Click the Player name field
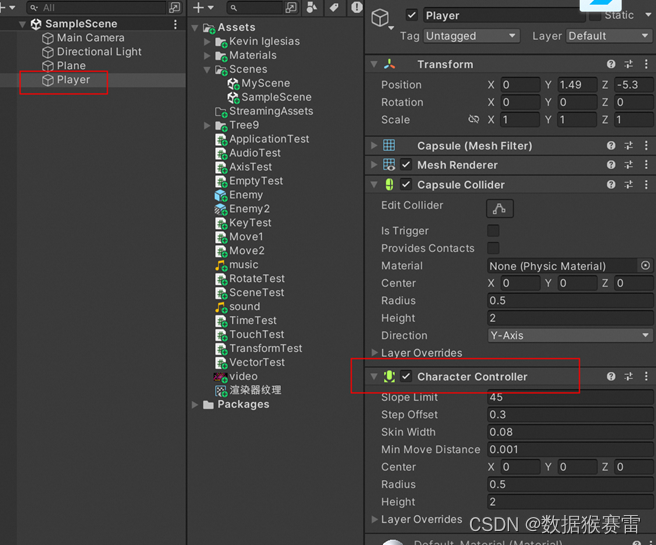The width and height of the screenshot is (656, 545). pos(504,15)
